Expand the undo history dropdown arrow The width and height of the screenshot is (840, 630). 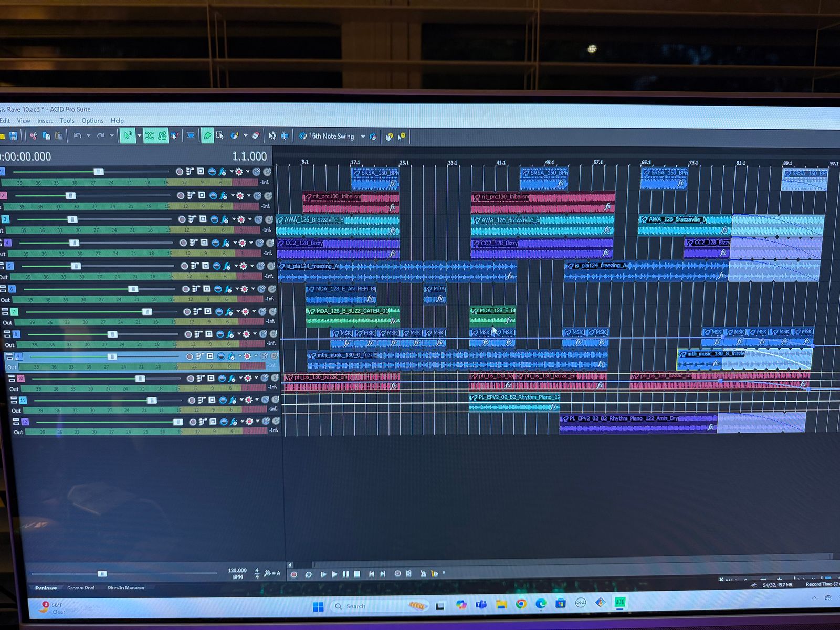[x=88, y=136]
